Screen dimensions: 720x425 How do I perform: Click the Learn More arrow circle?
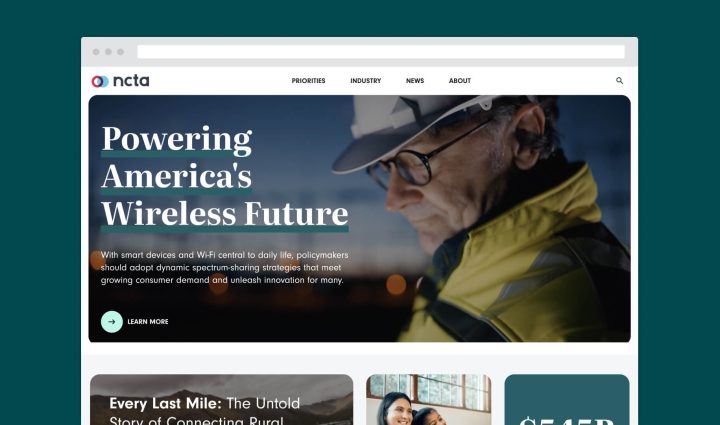[x=112, y=322]
